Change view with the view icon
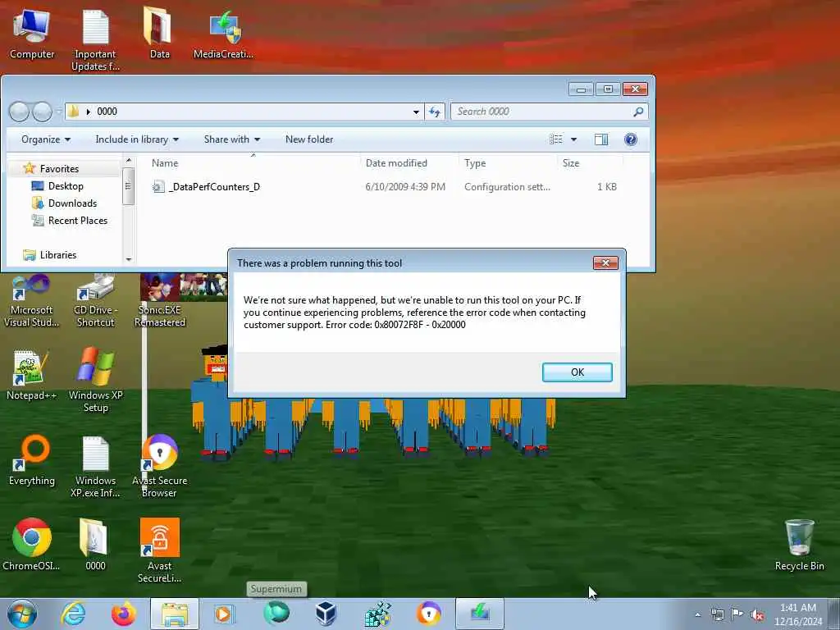840x630 pixels. point(556,139)
